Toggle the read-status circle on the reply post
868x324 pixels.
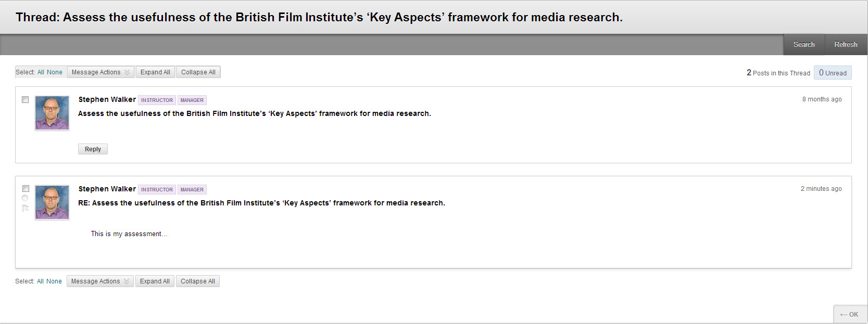point(25,198)
